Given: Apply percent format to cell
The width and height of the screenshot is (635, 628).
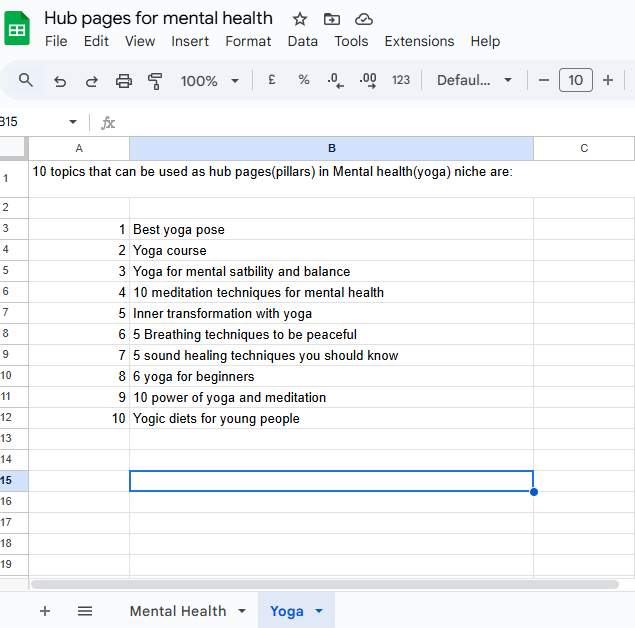Looking at the screenshot, I should pyautogui.click(x=304, y=80).
